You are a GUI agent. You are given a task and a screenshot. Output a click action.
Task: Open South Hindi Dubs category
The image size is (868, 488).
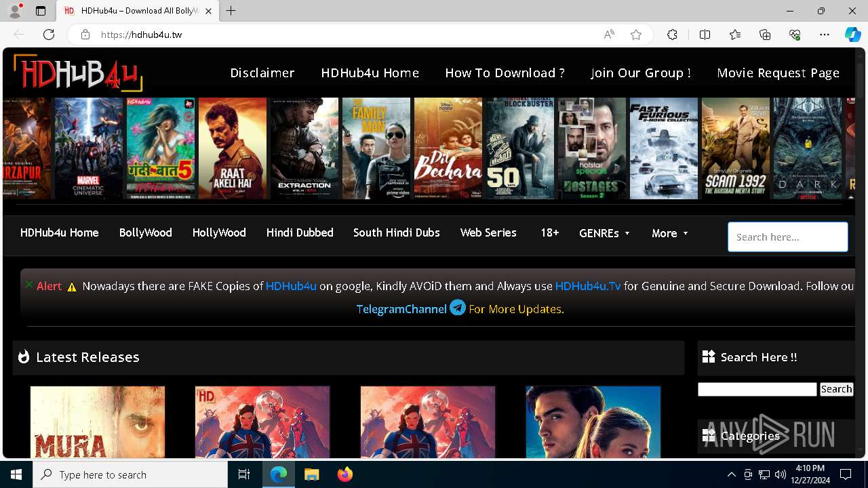point(397,232)
